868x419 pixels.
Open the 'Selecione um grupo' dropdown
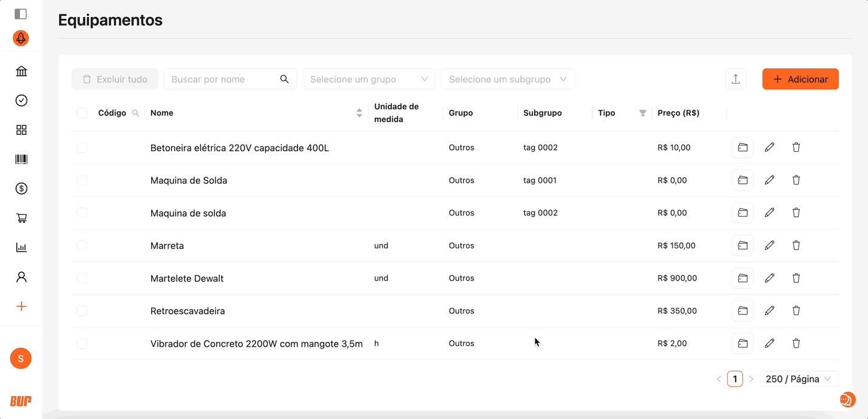[x=368, y=79]
